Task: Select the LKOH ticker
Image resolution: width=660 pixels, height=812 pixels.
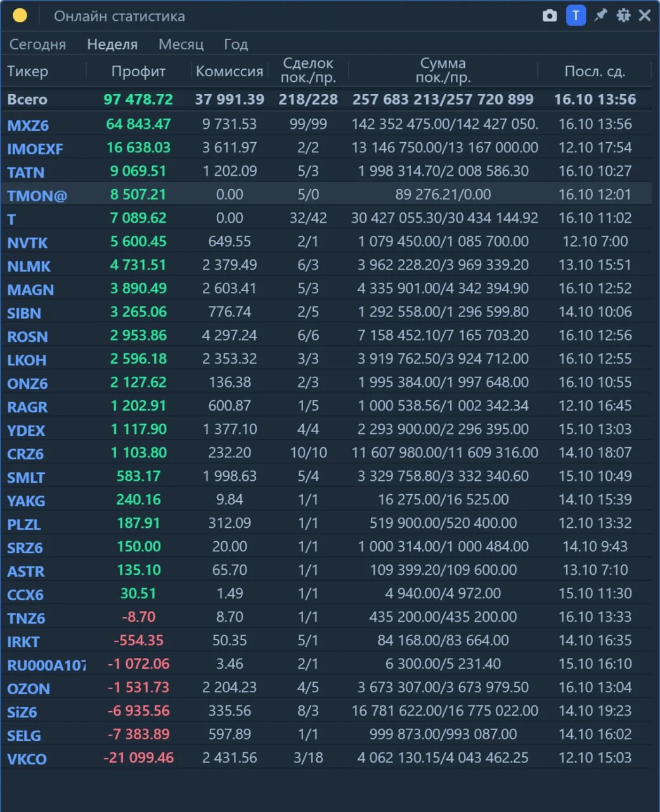Action: pyautogui.click(x=27, y=360)
